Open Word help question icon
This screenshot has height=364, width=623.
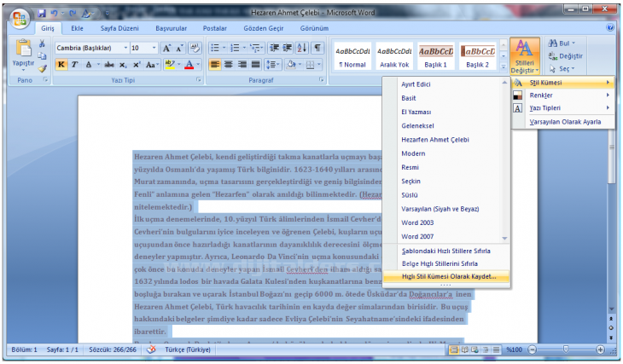(610, 27)
